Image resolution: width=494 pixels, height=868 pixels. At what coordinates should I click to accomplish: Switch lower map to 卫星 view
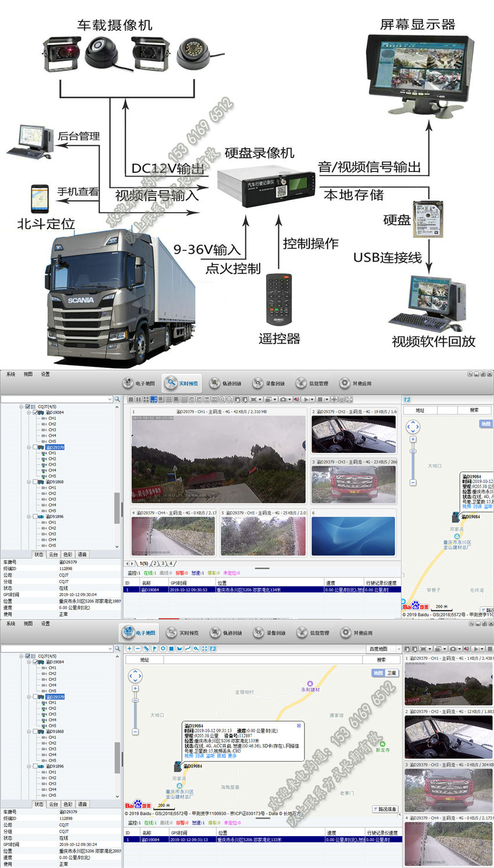pos(392,673)
